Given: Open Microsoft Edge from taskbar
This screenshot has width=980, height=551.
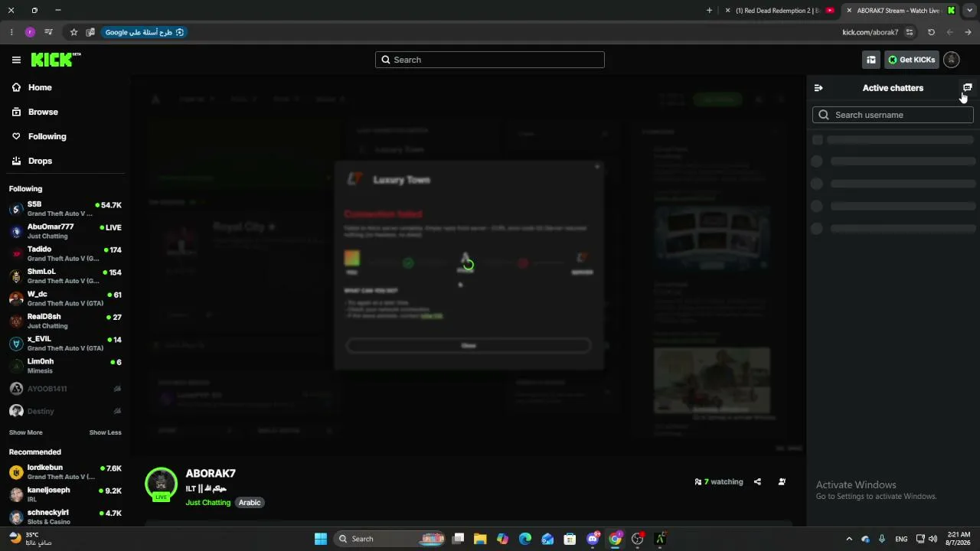Looking at the screenshot, I should [x=525, y=539].
